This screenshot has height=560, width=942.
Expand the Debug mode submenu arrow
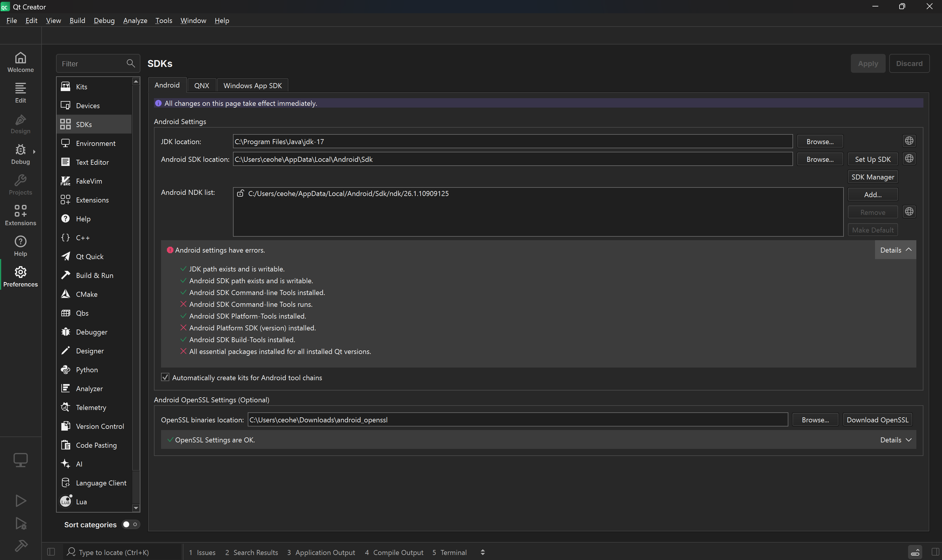point(34,152)
